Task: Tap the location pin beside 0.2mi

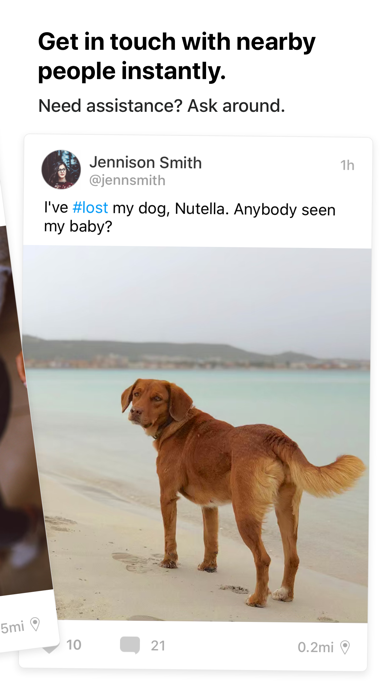Action: 344,647
